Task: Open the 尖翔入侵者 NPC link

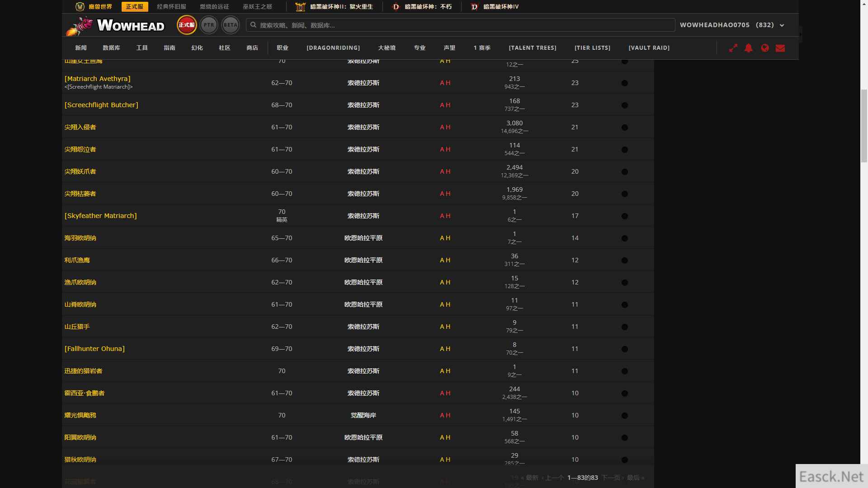Action: [x=80, y=127]
